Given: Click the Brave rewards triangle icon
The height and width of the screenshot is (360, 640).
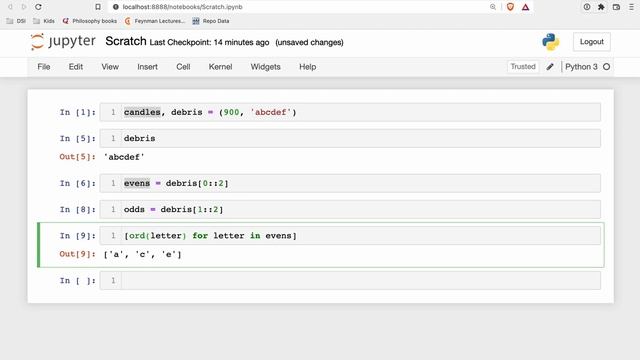Looking at the screenshot, I should [x=525, y=7].
